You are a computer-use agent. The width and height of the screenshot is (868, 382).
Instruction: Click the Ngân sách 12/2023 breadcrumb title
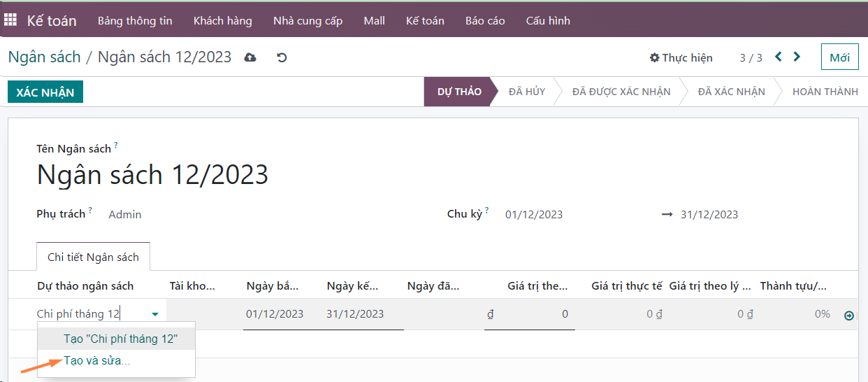(x=164, y=57)
